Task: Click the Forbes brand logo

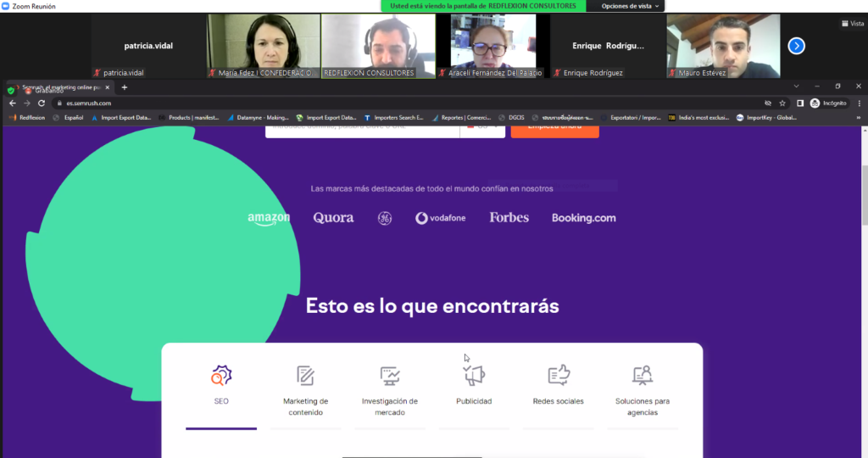Action: tap(509, 218)
